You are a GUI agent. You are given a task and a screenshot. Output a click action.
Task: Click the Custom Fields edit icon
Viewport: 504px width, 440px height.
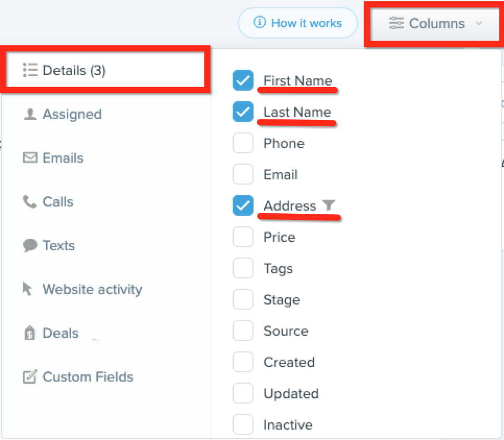point(30,377)
